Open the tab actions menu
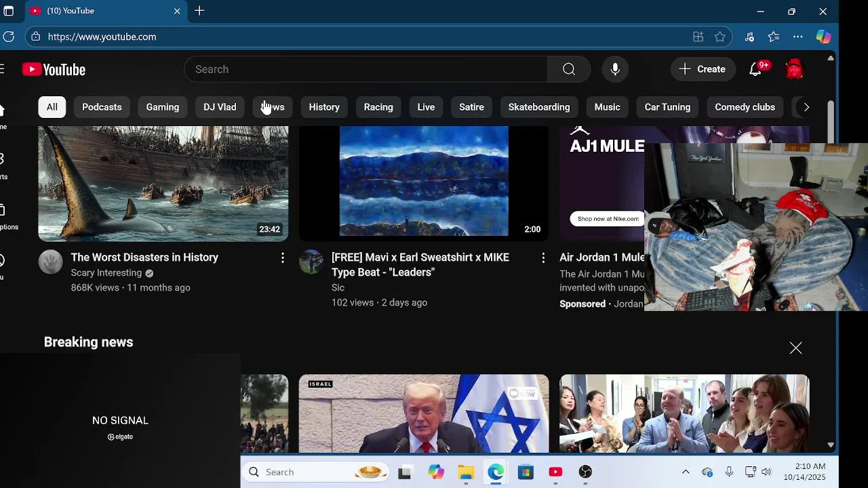The image size is (868, 488). point(8,11)
